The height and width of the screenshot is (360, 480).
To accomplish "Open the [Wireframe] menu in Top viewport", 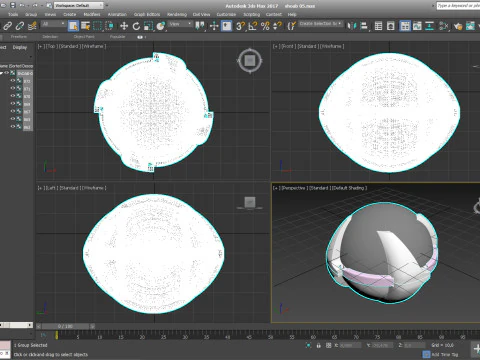I will coord(93,46).
